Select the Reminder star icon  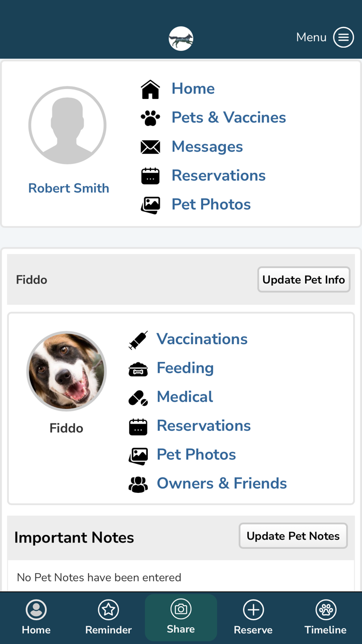[x=109, y=610]
